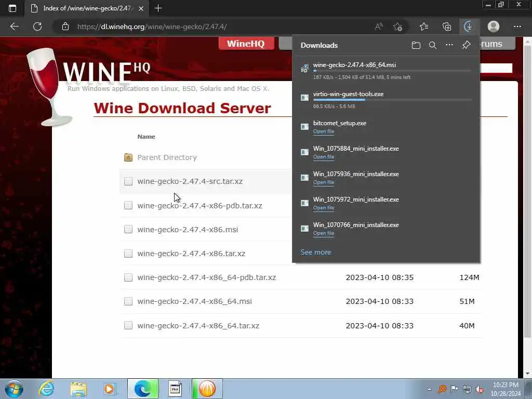The height and width of the screenshot is (399, 532).
Task: Download wine-gecko-2.47.4-x86.tar.xz link
Action: [x=191, y=254]
